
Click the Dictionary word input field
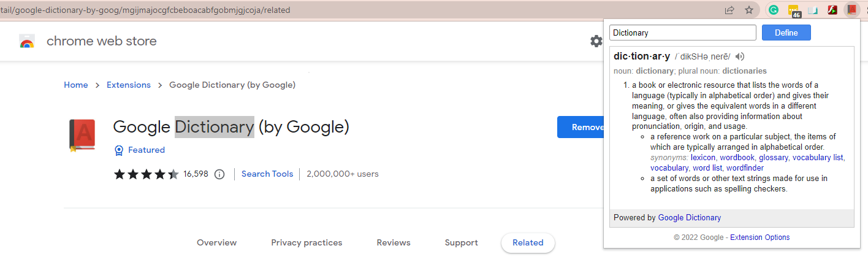click(683, 33)
